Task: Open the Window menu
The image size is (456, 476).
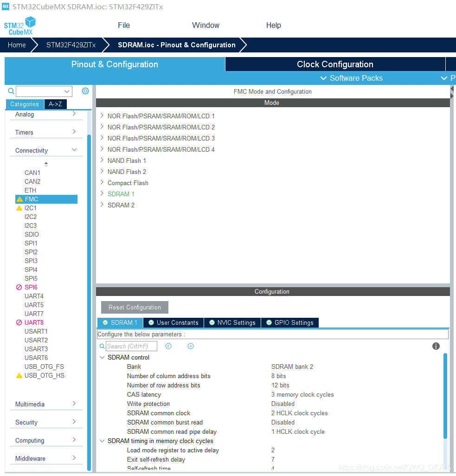Action: click(x=206, y=25)
